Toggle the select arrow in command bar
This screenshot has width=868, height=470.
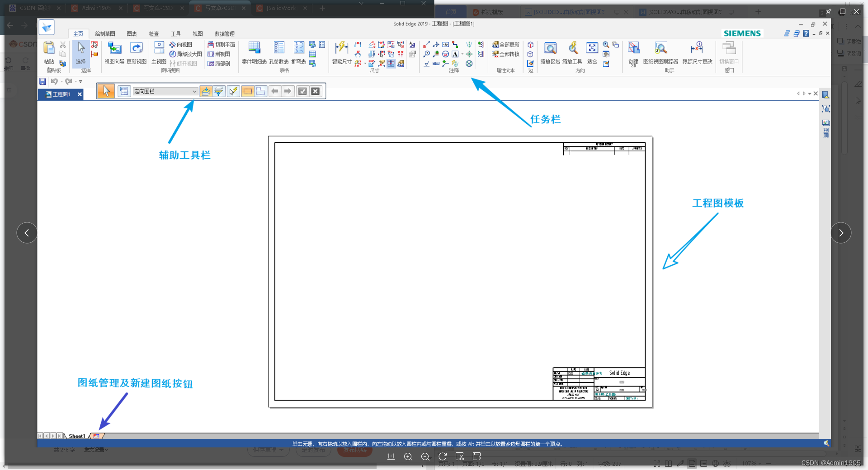[106, 91]
